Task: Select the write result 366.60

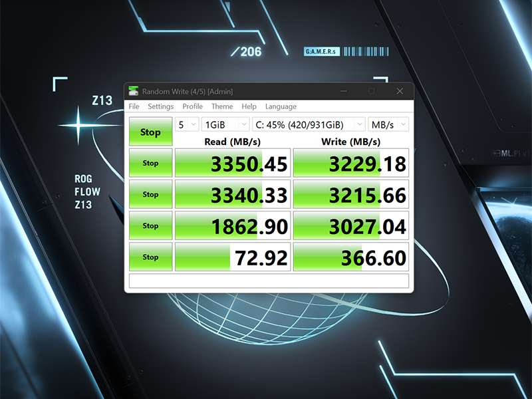Action: point(351,257)
